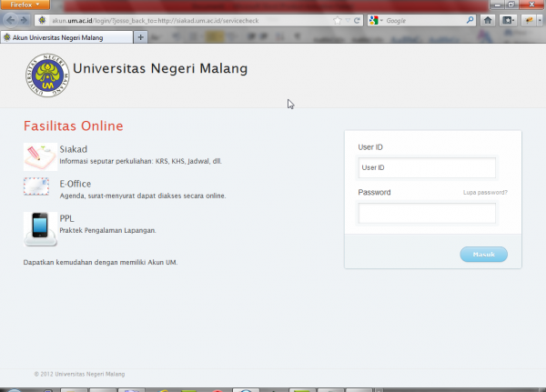Click the 2012 Universitas Negeri Malang copyright text
Screen dimensions: 546x392
click(x=79, y=374)
